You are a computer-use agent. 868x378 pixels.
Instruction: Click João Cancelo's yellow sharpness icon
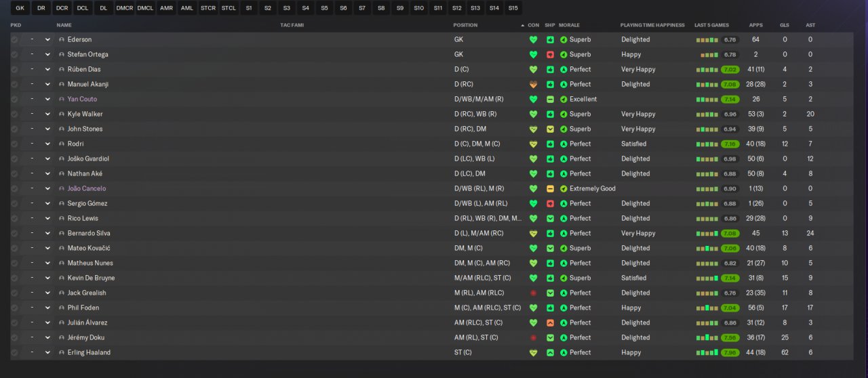tap(550, 188)
